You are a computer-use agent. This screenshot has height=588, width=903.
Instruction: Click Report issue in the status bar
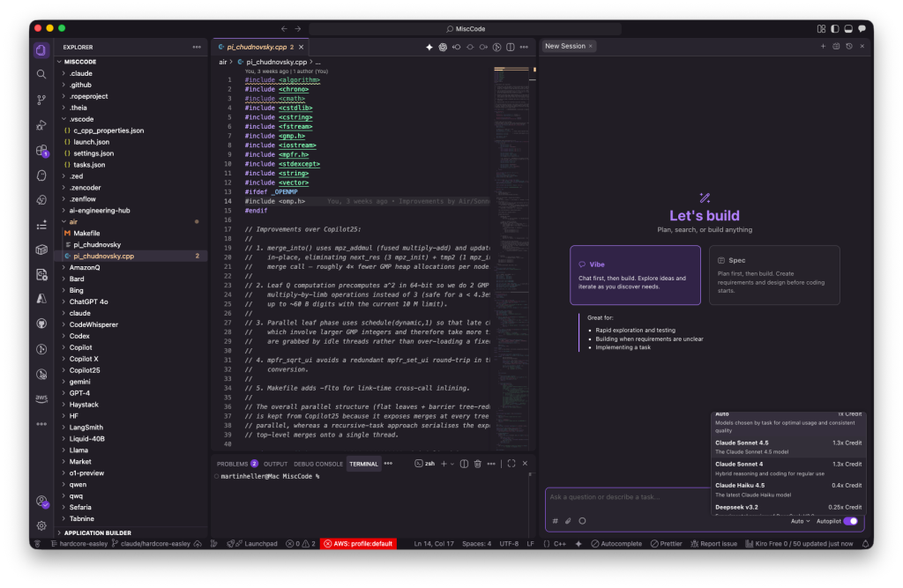714,544
